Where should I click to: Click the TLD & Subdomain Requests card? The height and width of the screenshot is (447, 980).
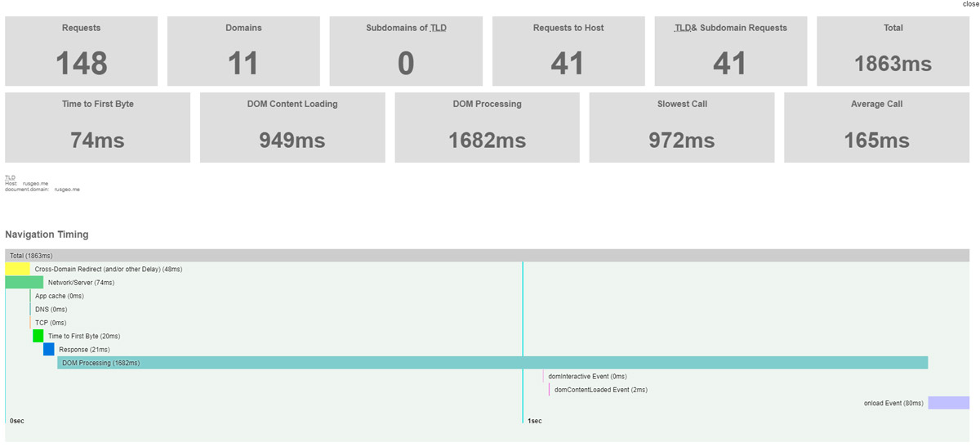pos(730,51)
